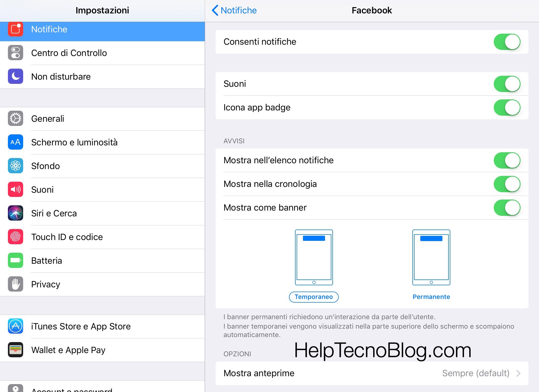The width and height of the screenshot is (539, 392).
Task: Tap the Siri e Cerca icon
Action: coord(16,213)
